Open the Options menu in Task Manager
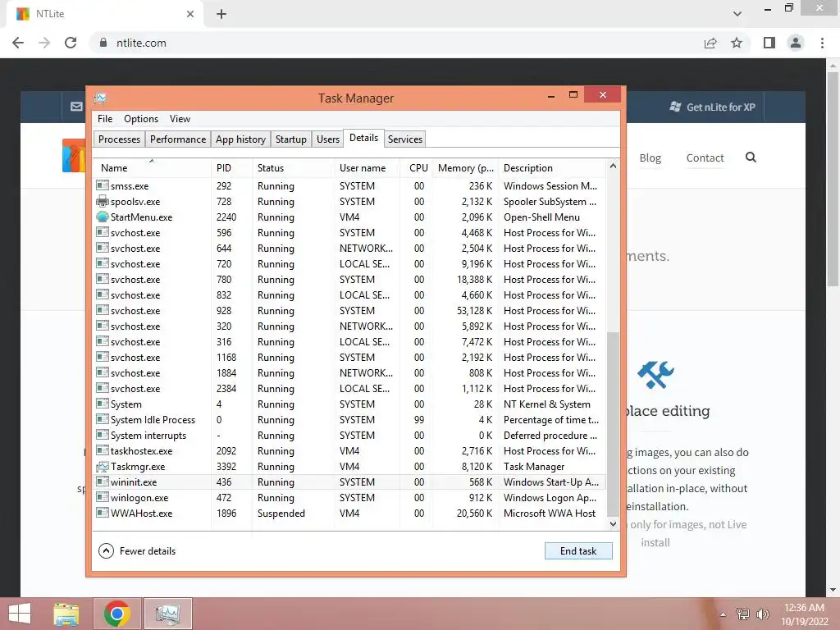The width and height of the screenshot is (840, 630). click(x=141, y=119)
